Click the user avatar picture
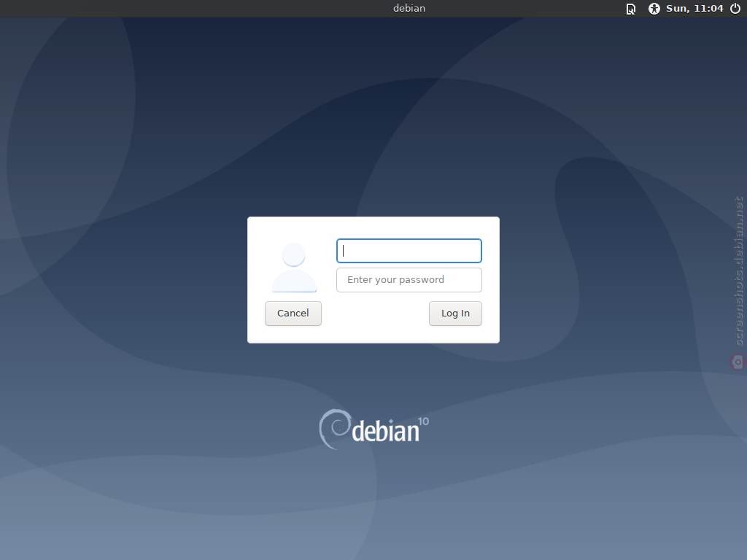747x560 pixels. pos(294,268)
